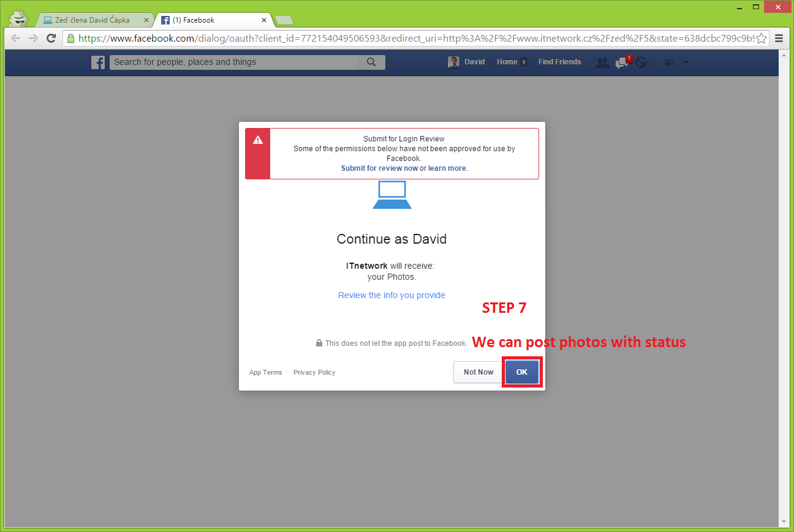
Task: Close the Zeď člena David Čápka tab
Action: click(x=146, y=20)
